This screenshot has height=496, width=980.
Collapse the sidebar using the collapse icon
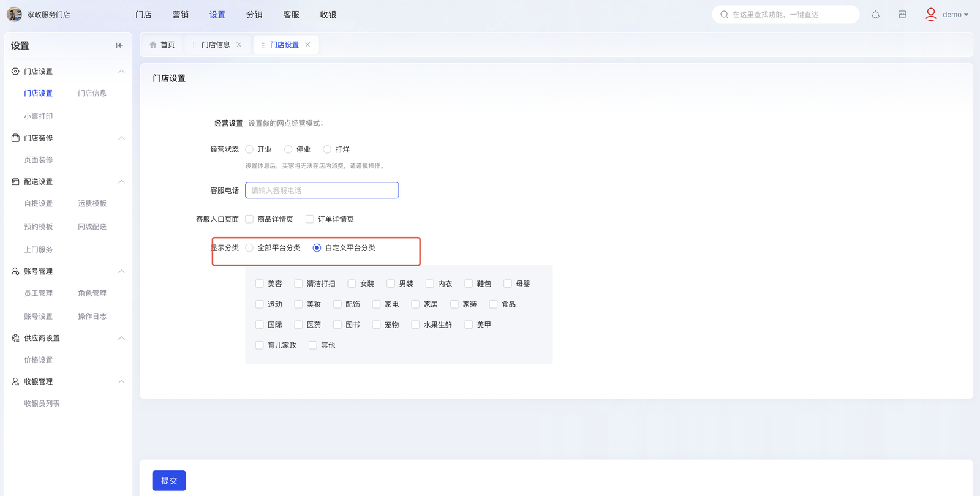click(119, 45)
